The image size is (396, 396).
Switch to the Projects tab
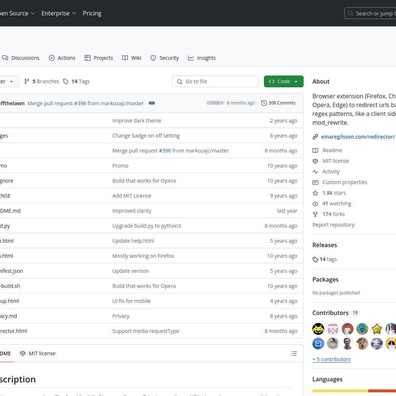pyautogui.click(x=99, y=58)
